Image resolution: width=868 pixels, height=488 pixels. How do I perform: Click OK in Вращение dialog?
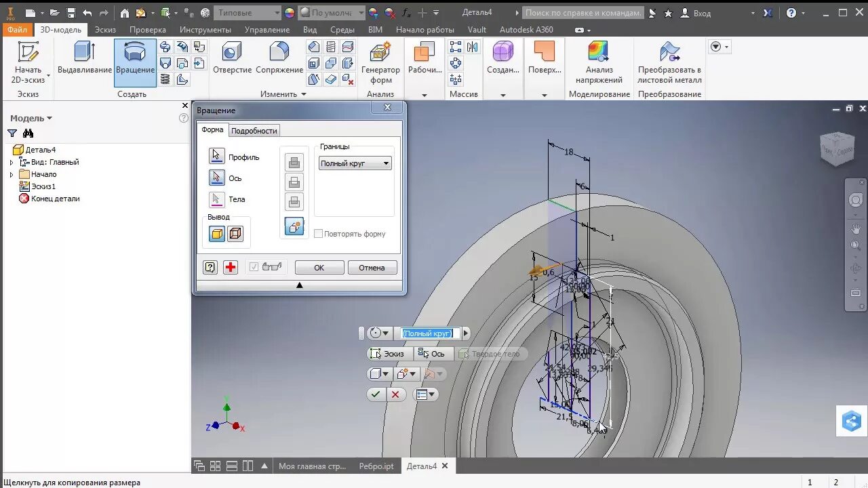click(x=319, y=268)
